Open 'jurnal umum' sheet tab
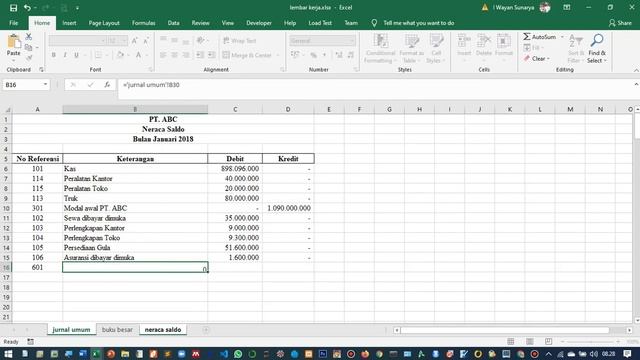Image resolution: width=640 pixels, height=360 pixels. (x=71, y=330)
